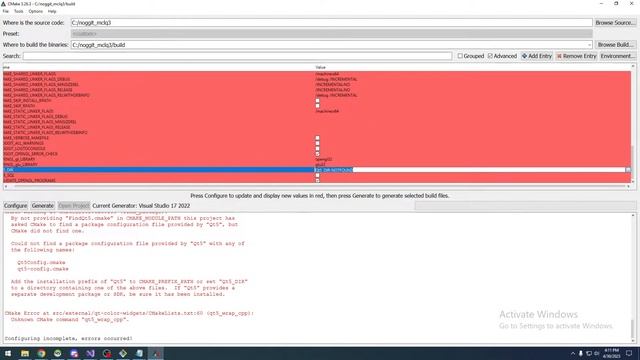Open the notification center icon
This screenshot has height=360, width=640.
[x=629, y=353]
